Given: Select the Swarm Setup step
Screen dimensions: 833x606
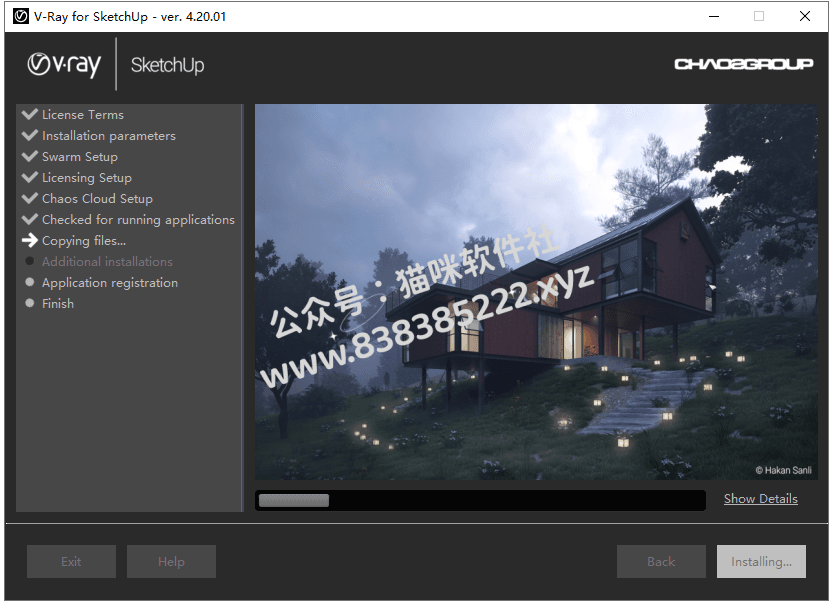Looking at the screenshot, I should tap(80, 157).
